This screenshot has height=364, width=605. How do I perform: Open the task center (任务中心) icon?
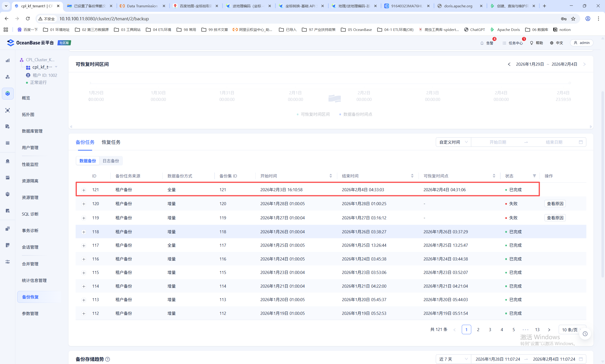click(505, 43)
